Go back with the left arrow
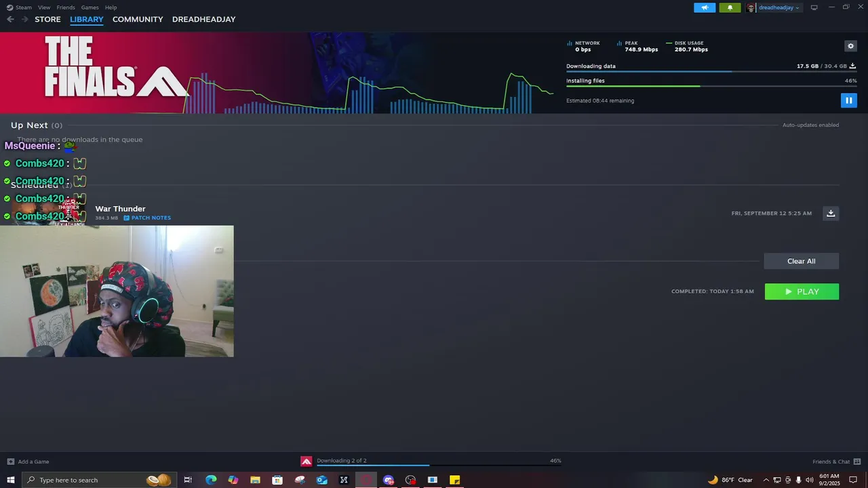 point(10,19)
